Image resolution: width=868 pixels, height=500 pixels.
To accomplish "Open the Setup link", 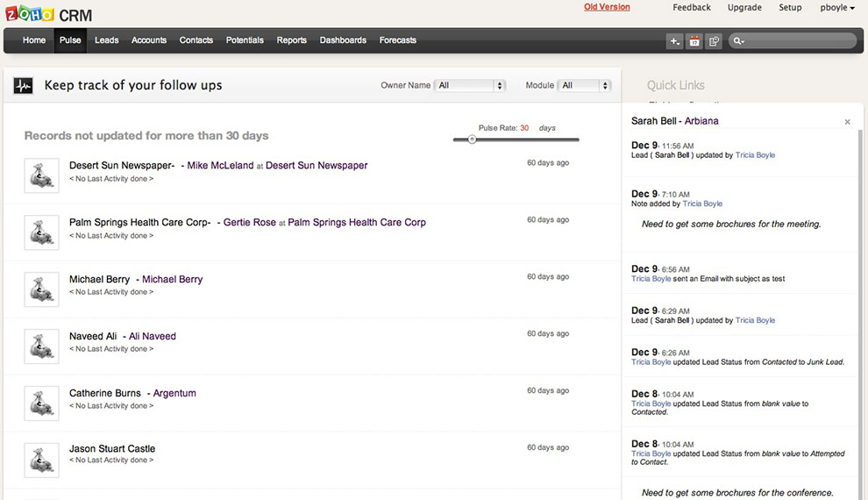I will [x=790, y=7].
